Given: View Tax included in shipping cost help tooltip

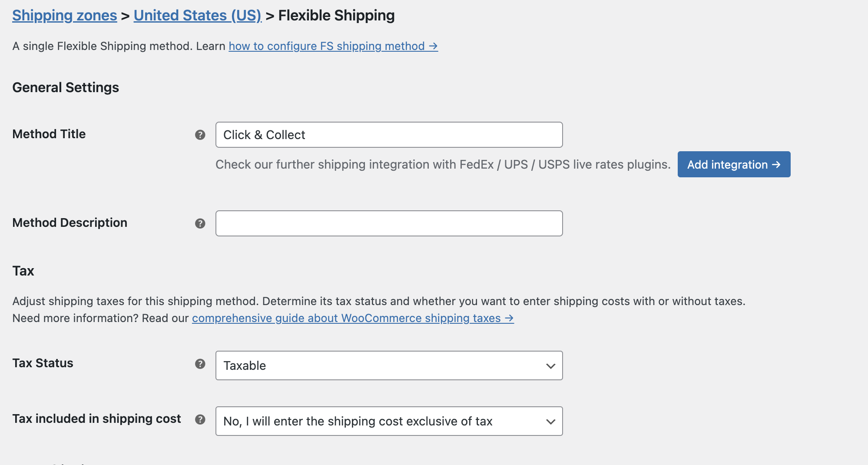Looking at the screenshot, I should click(200, 419).
